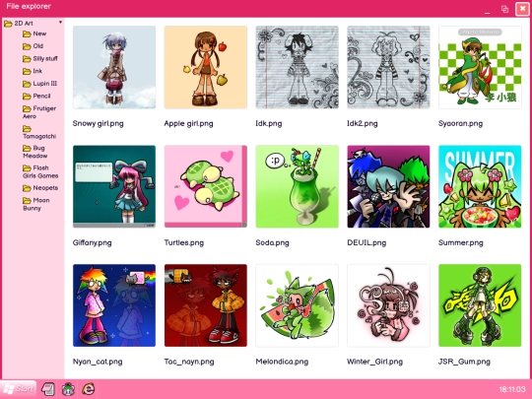Click the file name Syaoran.png
Viewport: 532px width, 399px height.
(460, 123)
